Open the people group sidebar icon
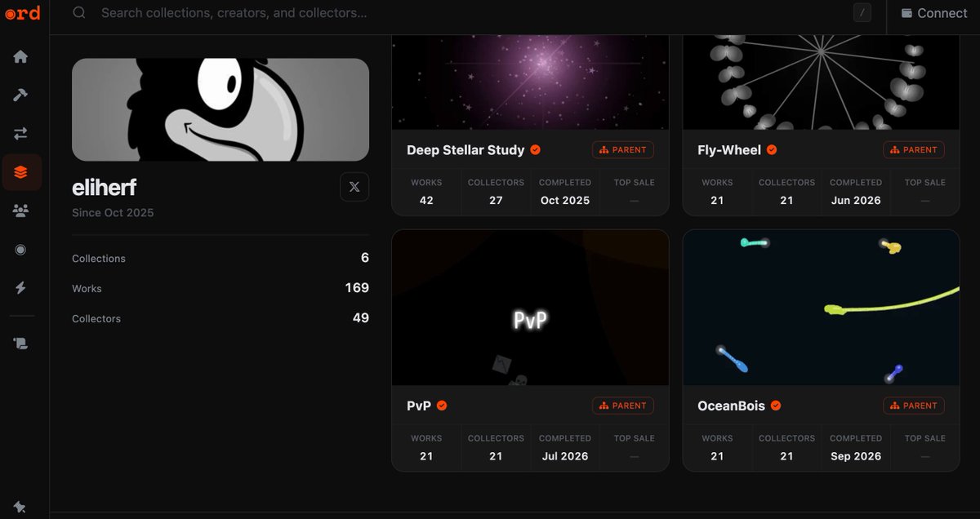Image resolution: width=980 pixels, height=519 pixels. pyautogui.click(x=21, y=211)
